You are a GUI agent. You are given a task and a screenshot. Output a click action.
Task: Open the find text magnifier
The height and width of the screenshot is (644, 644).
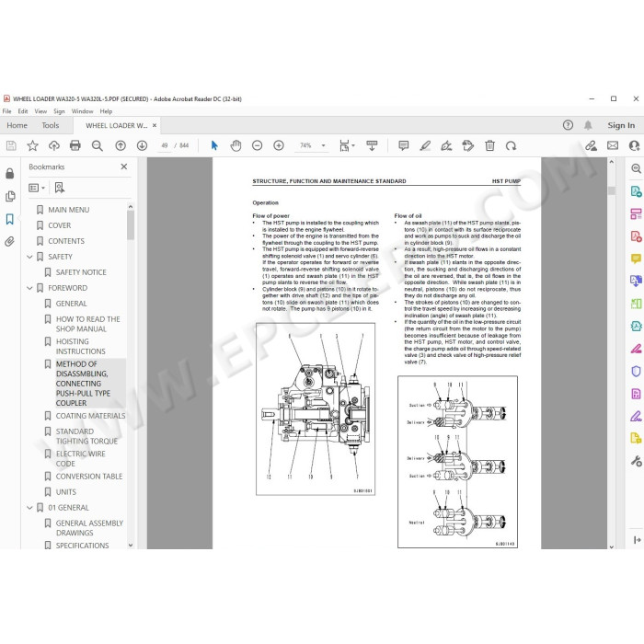pos(98,145)
